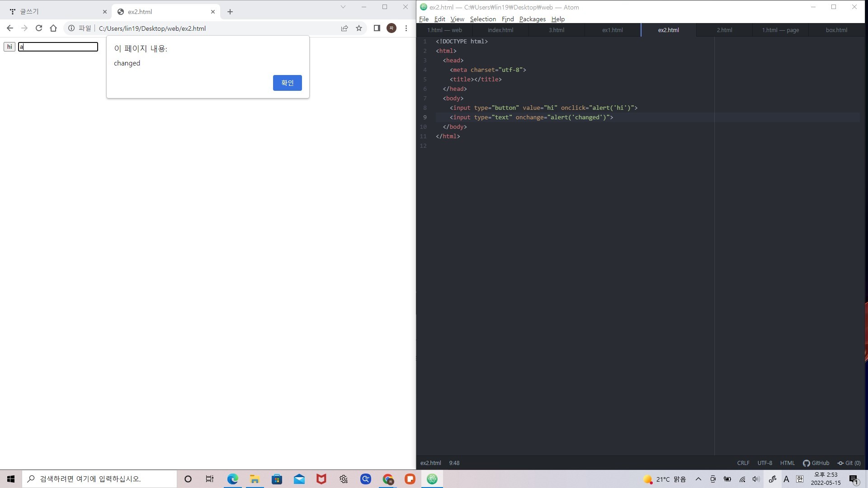868x488 pixels.
Task: Click the page text input field
Action: [58, 47]
